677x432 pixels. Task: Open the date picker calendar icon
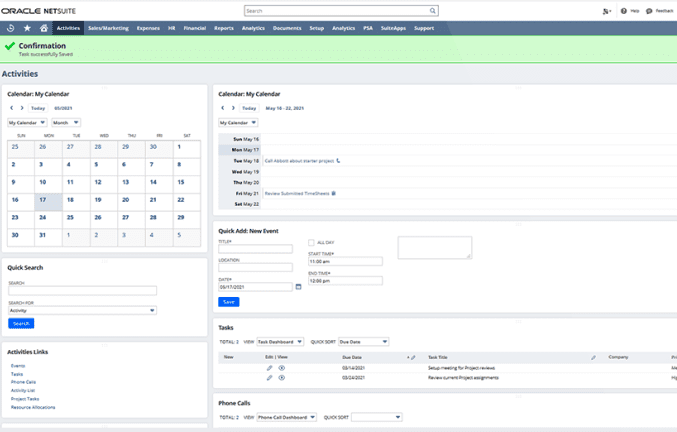point(298,287)
